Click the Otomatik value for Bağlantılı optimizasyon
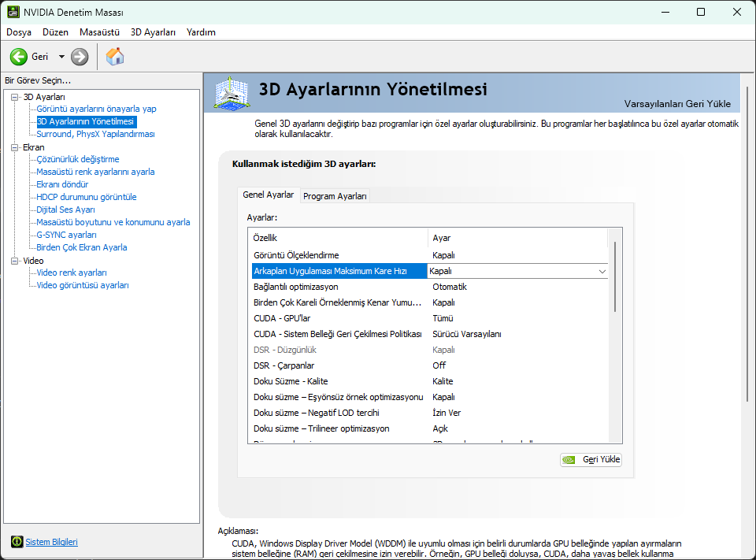Viewport: 756px width, 560px height. point(450,287)
